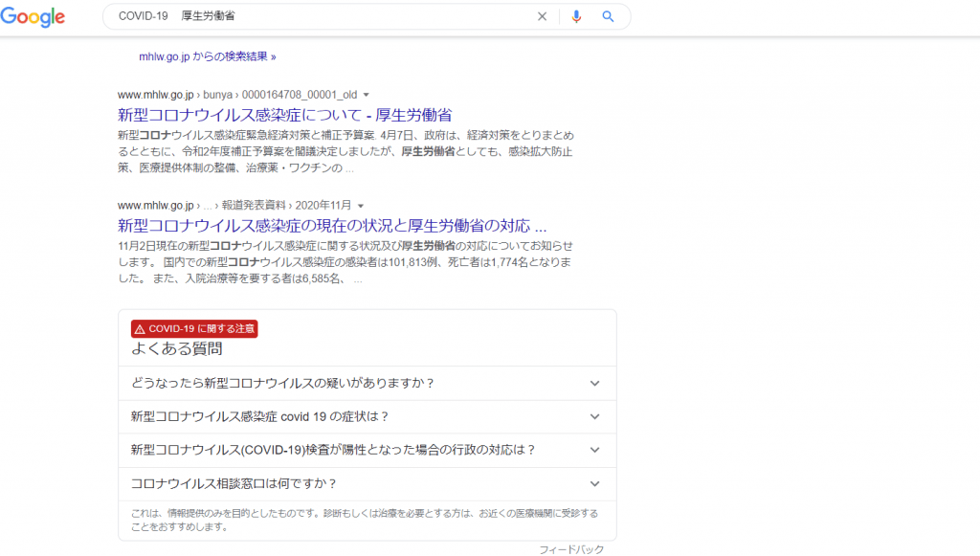Viewport: 980px width, 556px height.
Task: Click into the COVID-19 厚生労働省 search field
Action: (316, 16)
